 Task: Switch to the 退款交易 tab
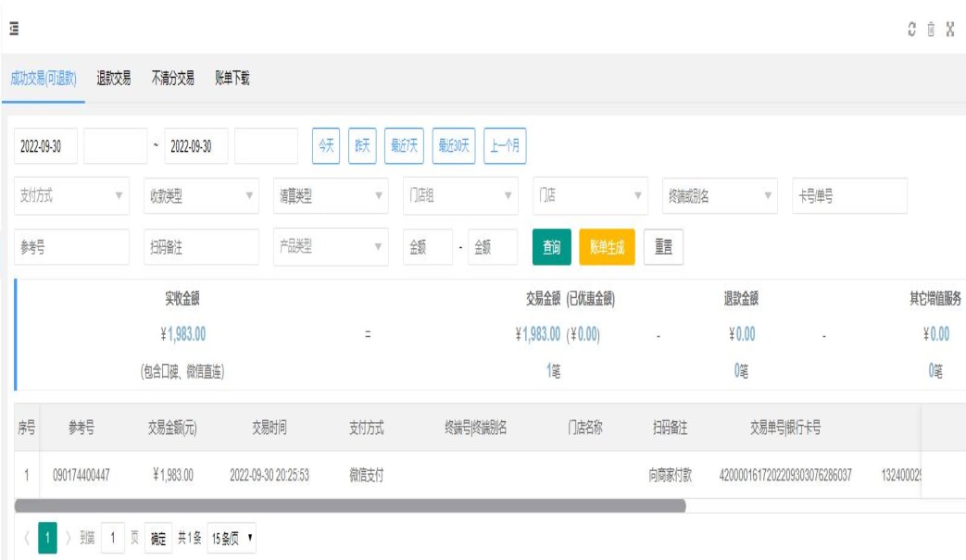click(x=113, y=79)
